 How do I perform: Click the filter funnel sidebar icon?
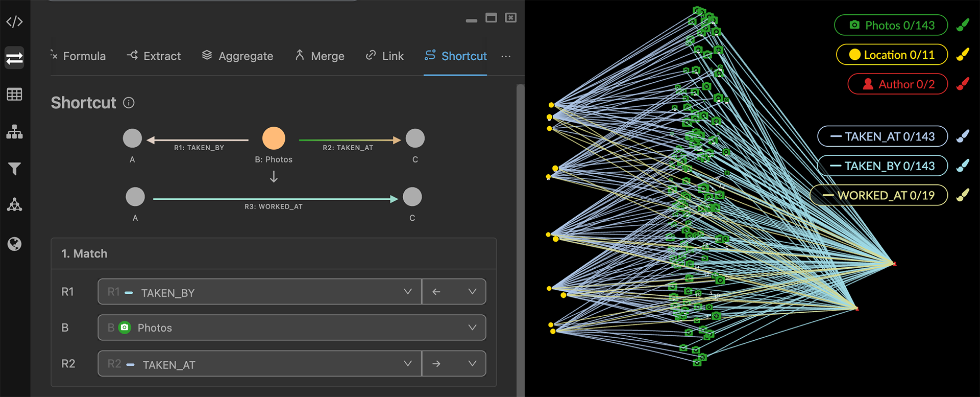[14, 169]
